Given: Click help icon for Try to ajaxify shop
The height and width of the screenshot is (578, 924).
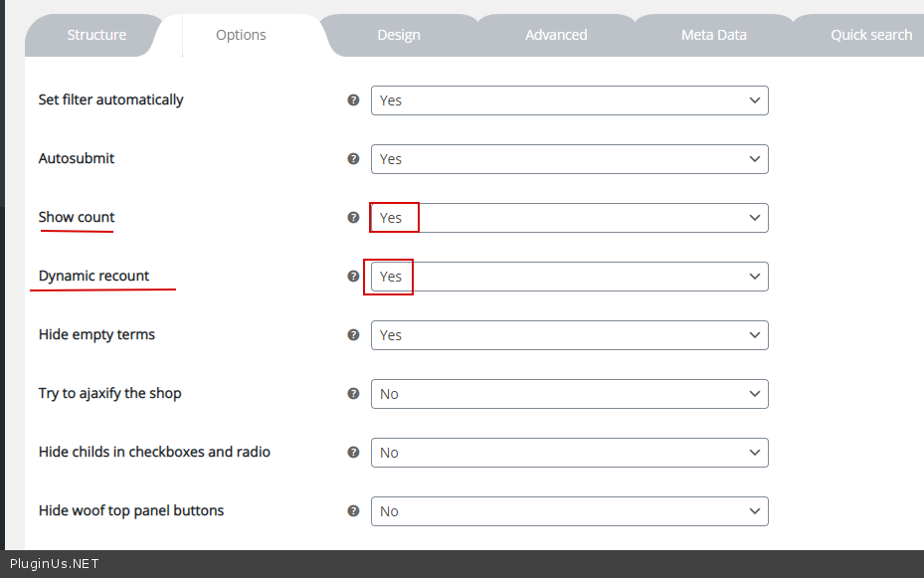Looking at the screenshot, I should 353,394.
